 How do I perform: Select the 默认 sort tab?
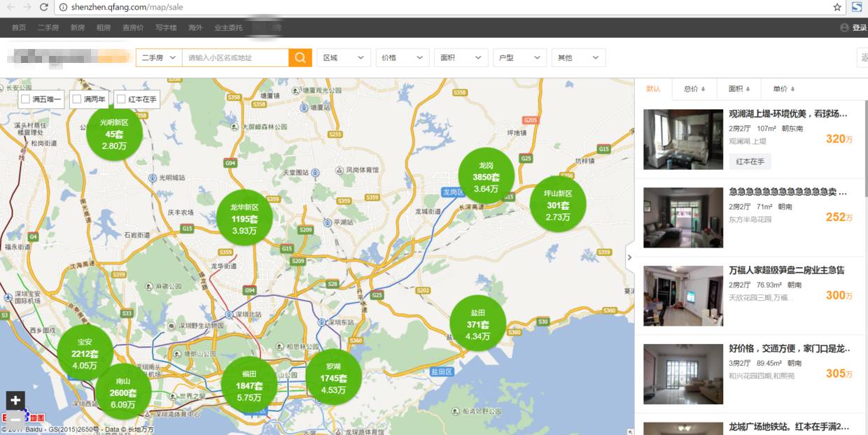coord(653,89)
